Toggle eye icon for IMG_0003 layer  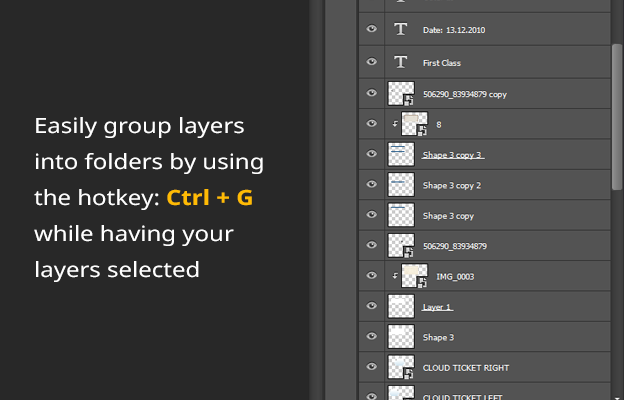coord(371,276)
